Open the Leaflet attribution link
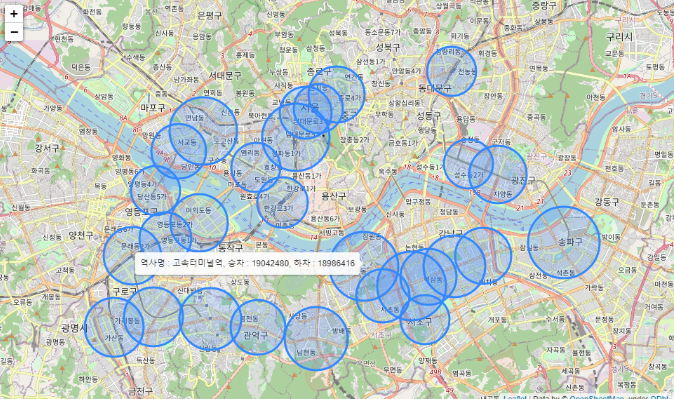This screenshot has height=399, width=674. 515,397
